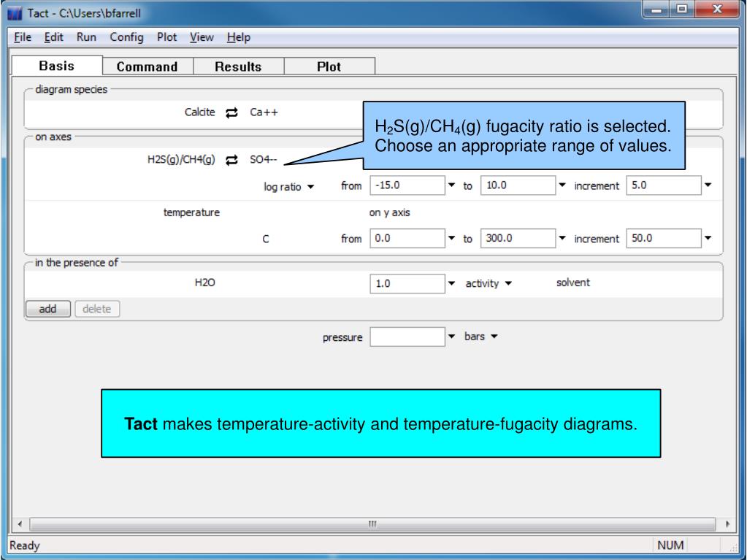Click the ratio increment field showing 5.0
747x560 pixels.
(664, 185)
